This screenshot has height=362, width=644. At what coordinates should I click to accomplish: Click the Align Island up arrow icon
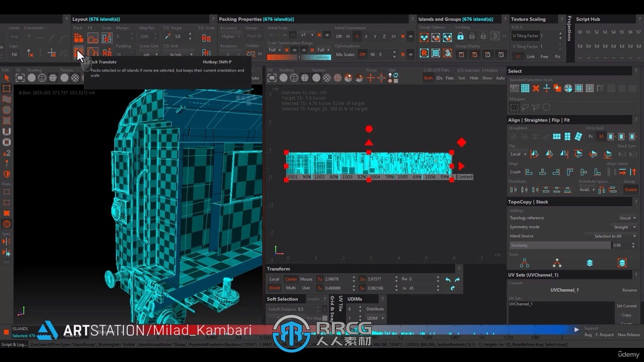(x=633, y=172)
